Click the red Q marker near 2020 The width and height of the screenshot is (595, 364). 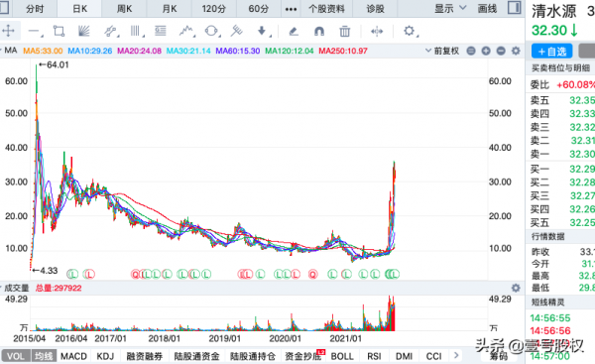(312, 274)
